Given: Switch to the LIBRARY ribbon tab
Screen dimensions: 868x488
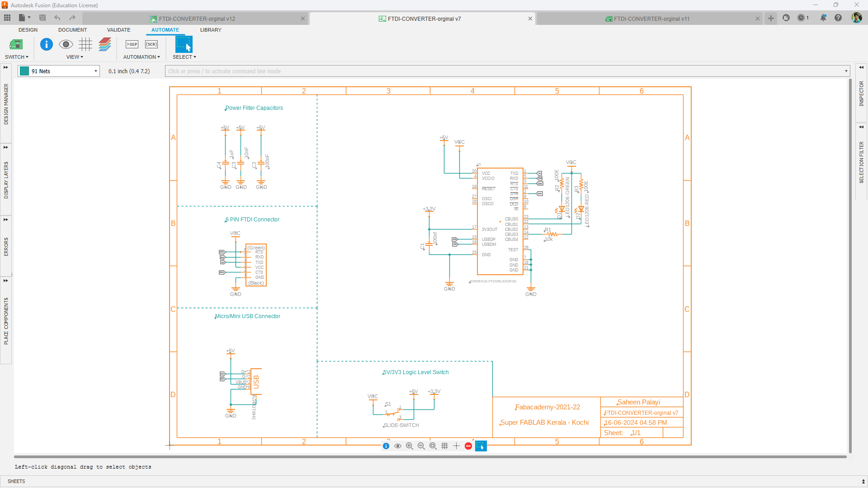Looking at the screenshot, I should (x=211, y=30).
